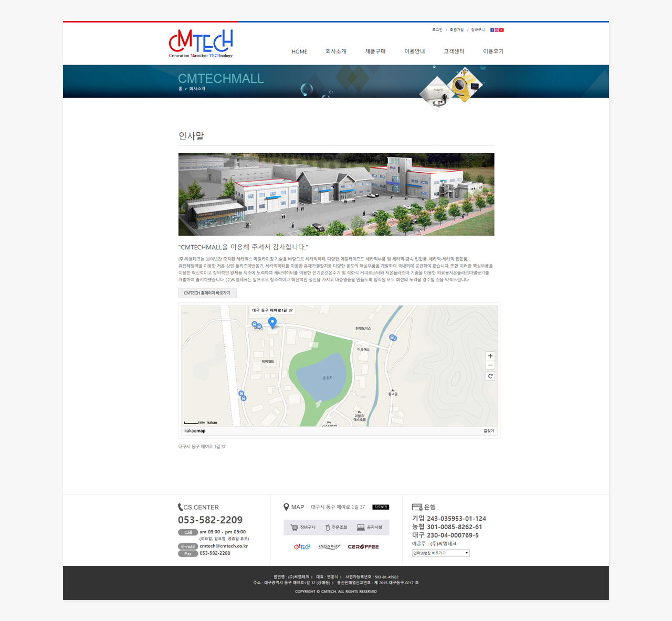Expand the 인터넷뱅킹 바로가기 dropdown
This screenshot has height=621, width=672.
pyautogui.click(x=440, y=553)
